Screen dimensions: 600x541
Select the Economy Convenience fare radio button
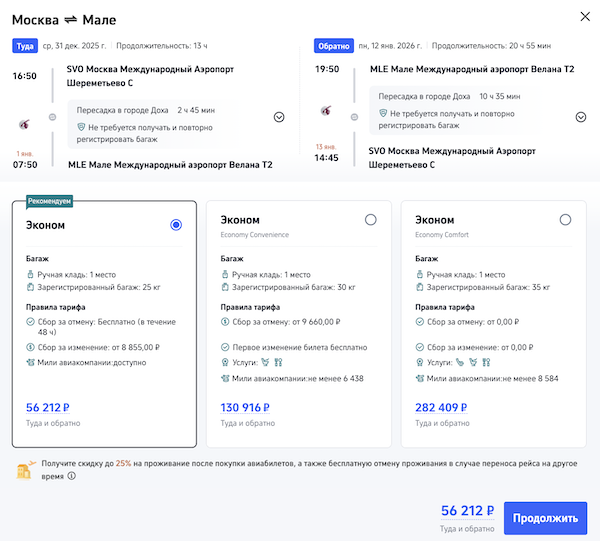coord(371,220)
